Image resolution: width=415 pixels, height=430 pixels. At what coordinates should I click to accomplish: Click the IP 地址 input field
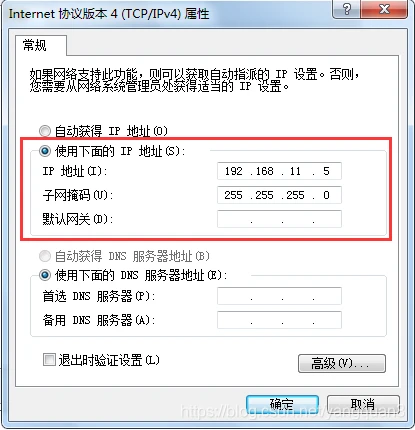tap(279, 171)
